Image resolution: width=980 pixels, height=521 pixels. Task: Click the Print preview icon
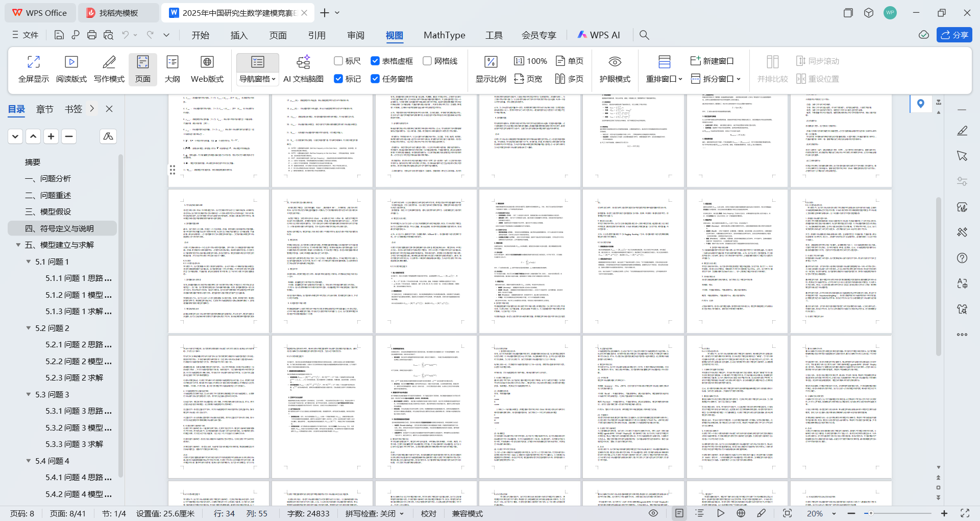point(108,35)
